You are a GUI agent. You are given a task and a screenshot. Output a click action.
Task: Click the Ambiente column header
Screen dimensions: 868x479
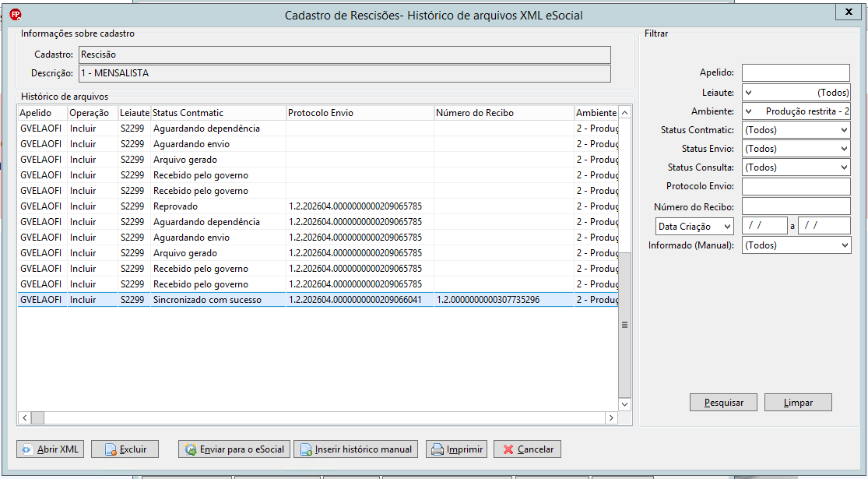(596, 113)
